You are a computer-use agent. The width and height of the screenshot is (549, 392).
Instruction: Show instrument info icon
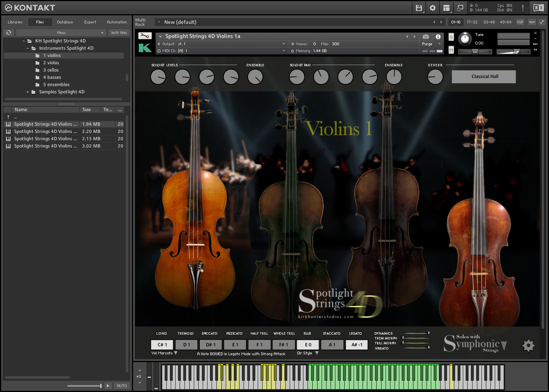click(x=438, y=36)
